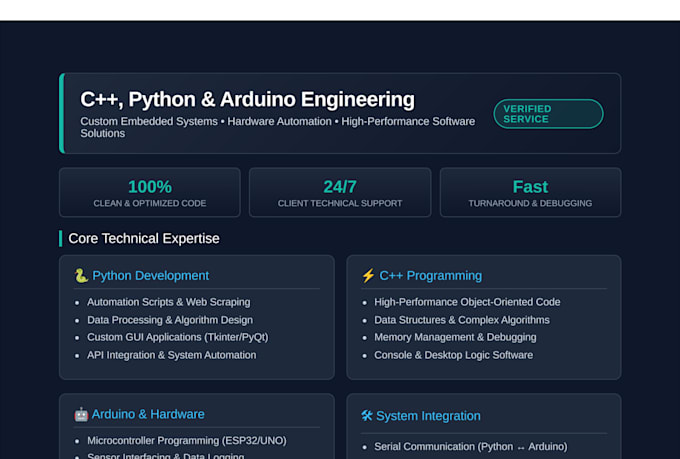Click Serial Communication (Python ↔ Arduino) item
This screenshot has height=459, width=680.
pyautogui.click(x=471, y=446)
